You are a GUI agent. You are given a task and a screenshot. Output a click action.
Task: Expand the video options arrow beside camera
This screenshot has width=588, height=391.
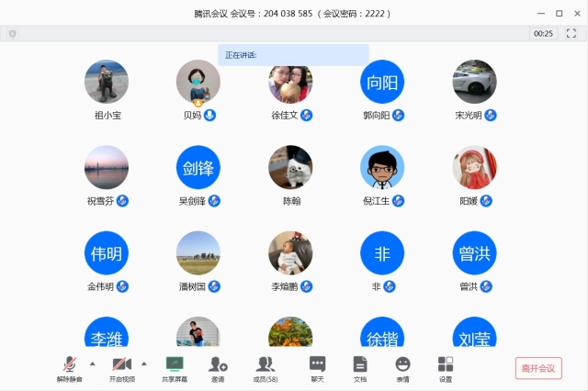coord(144,363)
